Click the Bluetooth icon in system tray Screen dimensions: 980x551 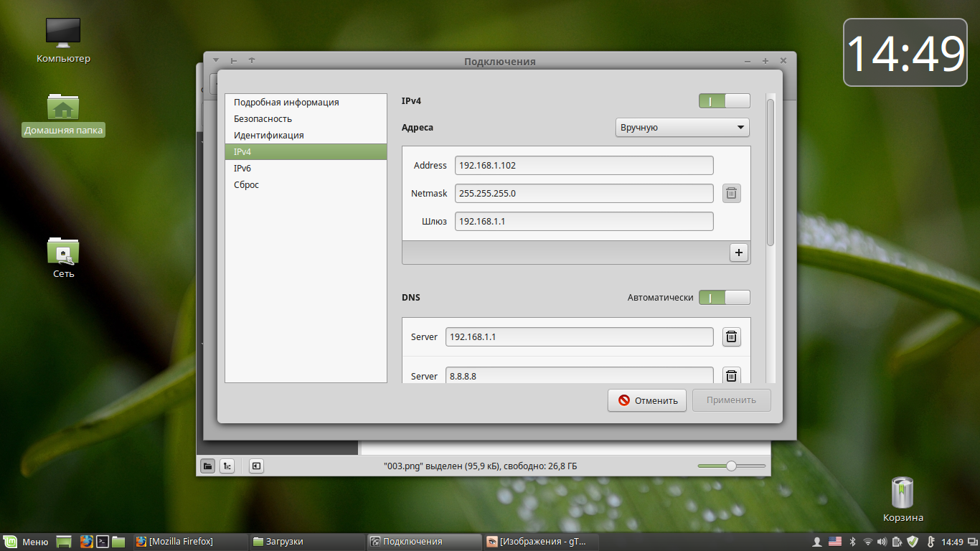point(853,542)
